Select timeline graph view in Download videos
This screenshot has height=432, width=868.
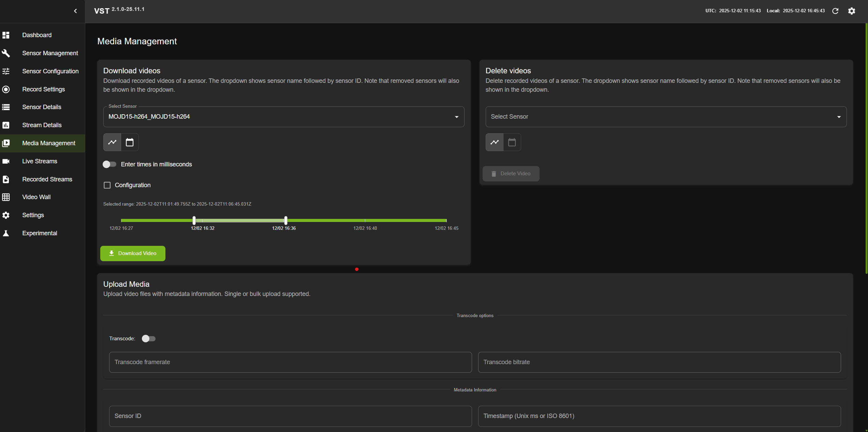click(112, 142)
